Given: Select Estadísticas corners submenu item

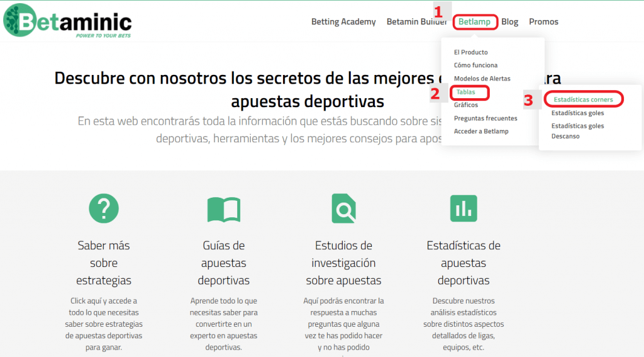Looking at the screenshot, I should coord(583,99).
